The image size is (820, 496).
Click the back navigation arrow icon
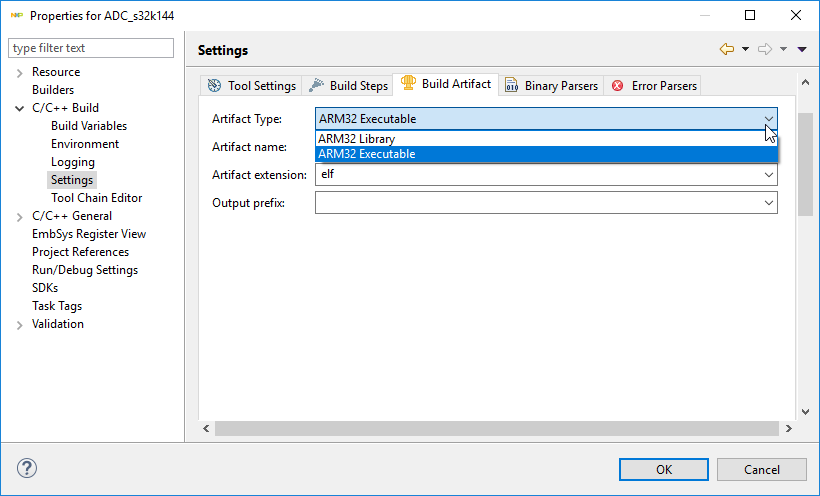click(727, 49)
